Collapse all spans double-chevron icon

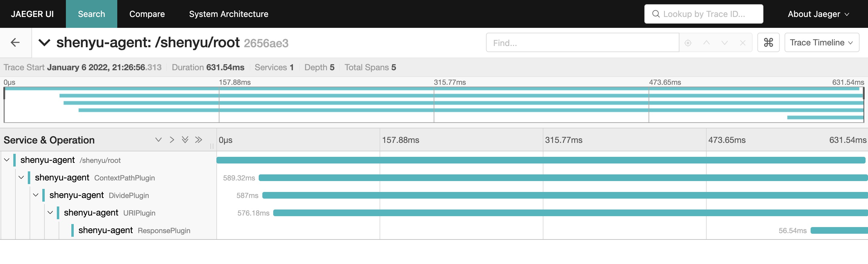coord(199,140)
